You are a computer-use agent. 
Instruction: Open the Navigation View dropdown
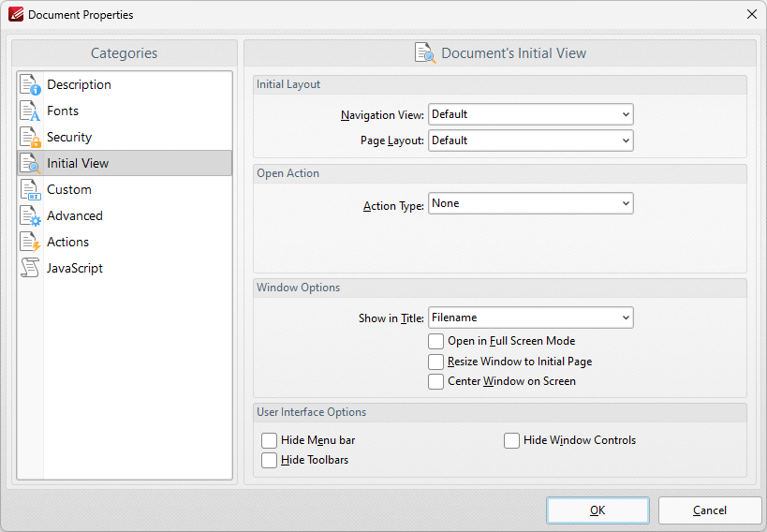click(x=530, y=114)
